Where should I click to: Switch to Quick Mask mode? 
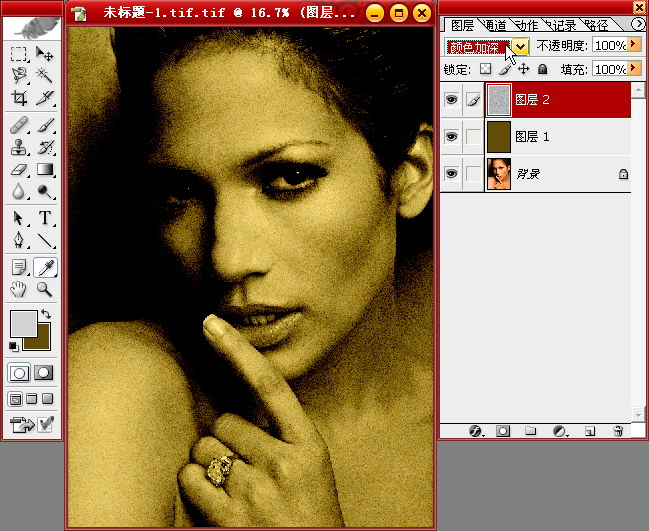(43, 373)
